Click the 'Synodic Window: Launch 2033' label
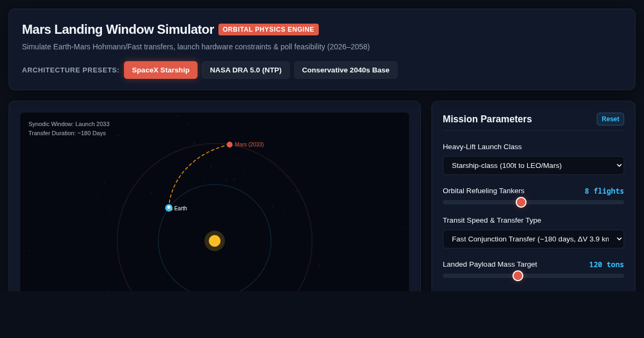This screenshot has height=338, width=644. pyautogui.click(x=69, y=124)
